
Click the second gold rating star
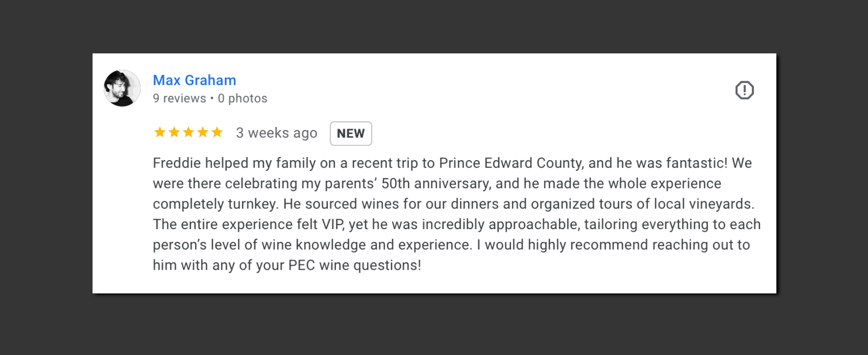pyautogui.click(x=174, y=132)
